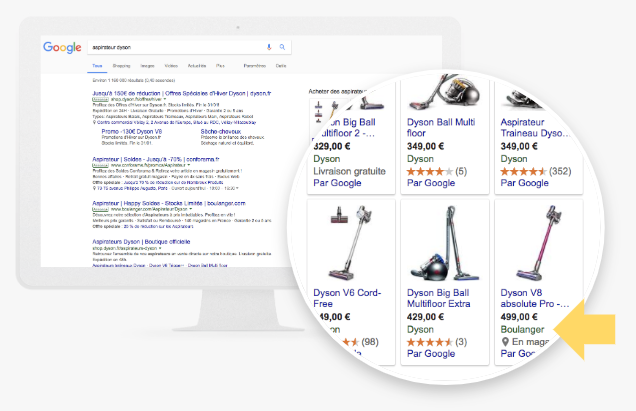This screenshot has width=636, height=411.
Task: Open the Big Ball Multifloor 2 product title
Action: coord(347,128)
